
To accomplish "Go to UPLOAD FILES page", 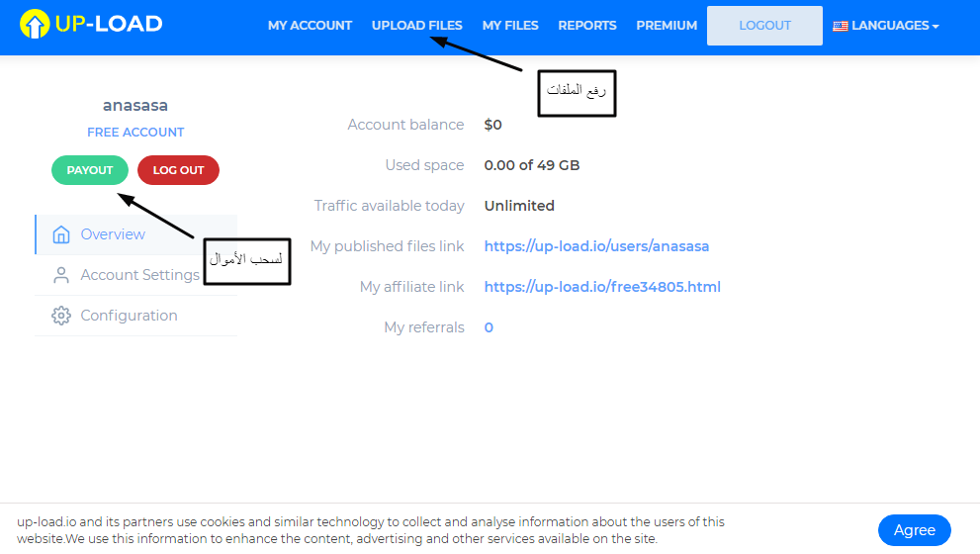I will (417, 26).
